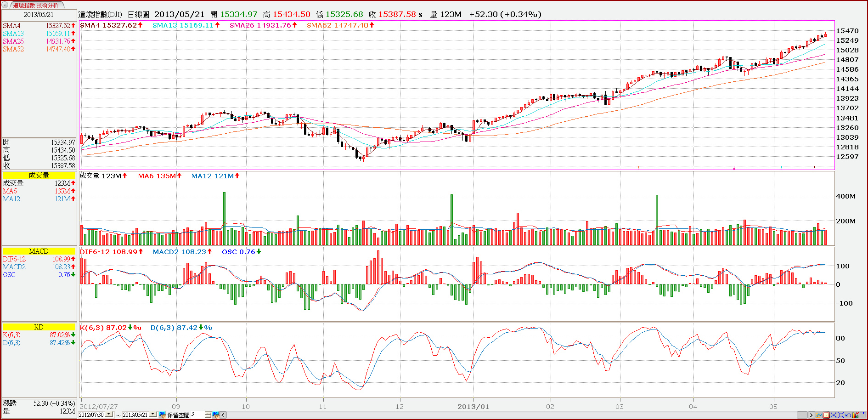Click the yellow 成交量 panel header

(x=39, y=175)
